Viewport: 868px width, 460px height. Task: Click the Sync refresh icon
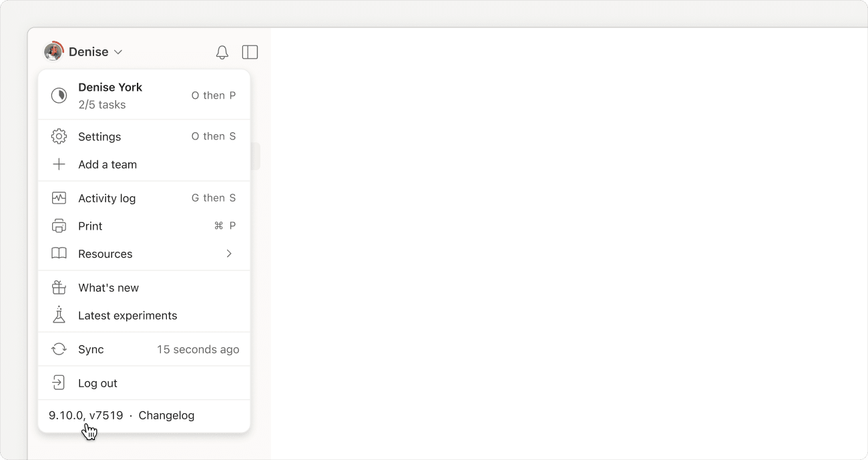(59, 349)
